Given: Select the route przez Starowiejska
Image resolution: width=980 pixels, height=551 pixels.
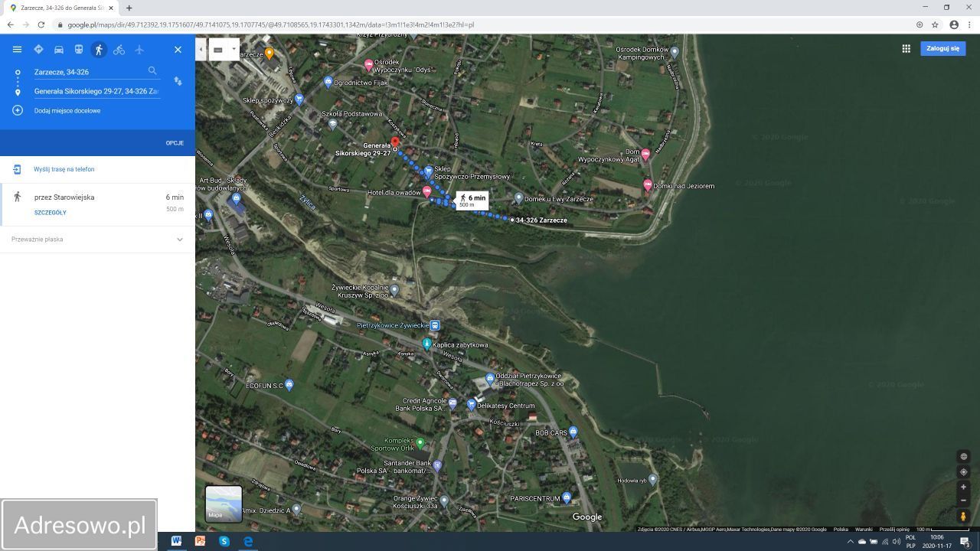Looking at the screenshot, I should point(97,204).
